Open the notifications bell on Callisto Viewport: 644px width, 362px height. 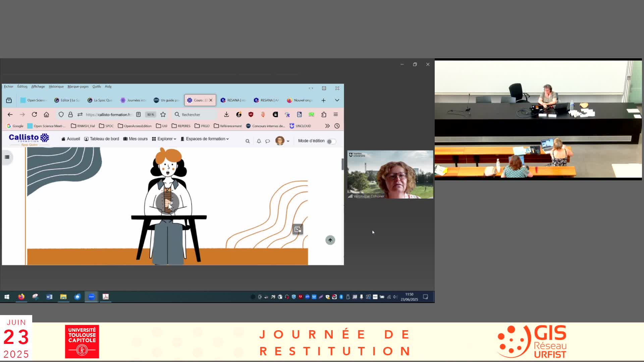pos(259,141)
